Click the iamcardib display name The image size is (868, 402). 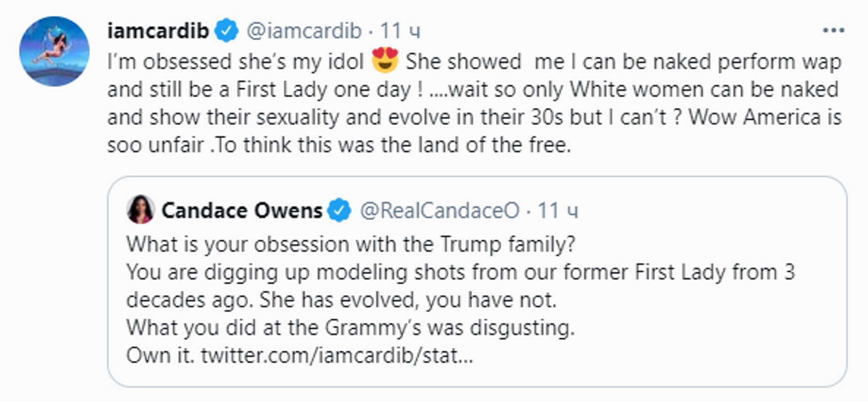pyautogui.click(x=158, y=31)
